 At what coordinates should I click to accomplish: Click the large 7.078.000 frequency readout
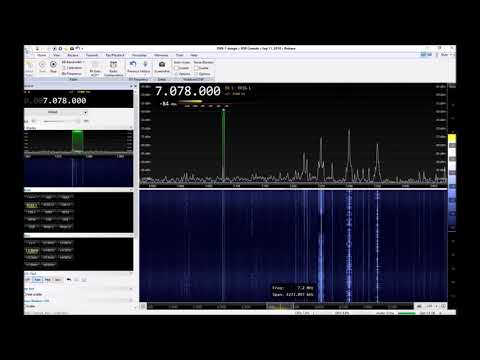pyautogui.click(x=188, y=91)
